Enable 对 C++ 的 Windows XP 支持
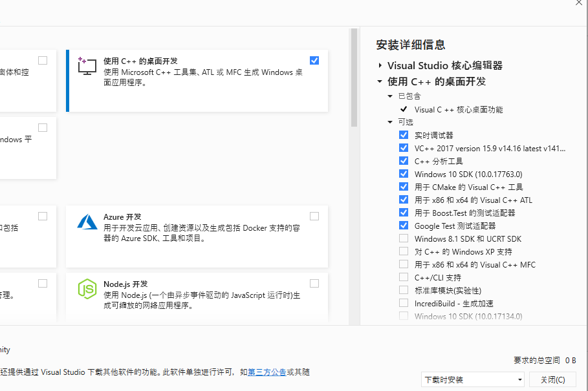Viewport: 588px width, 391px height. [x=404, y=251]
